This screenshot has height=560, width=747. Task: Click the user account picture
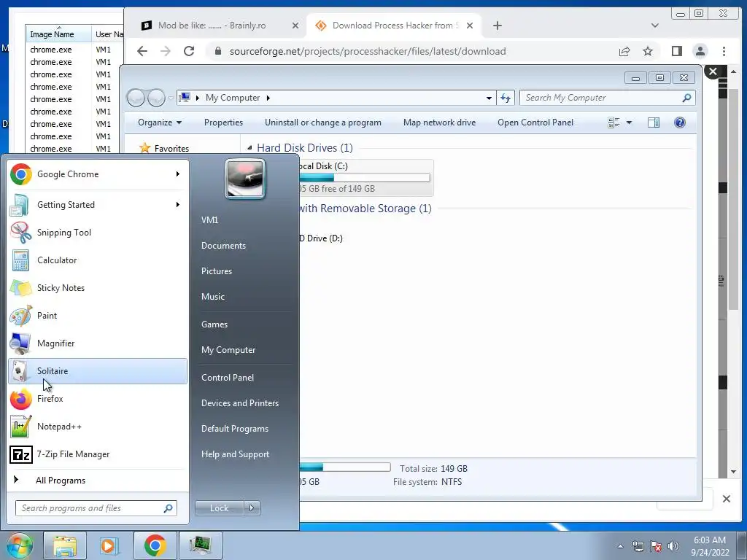pyautogui.click(x=245, y=179)
